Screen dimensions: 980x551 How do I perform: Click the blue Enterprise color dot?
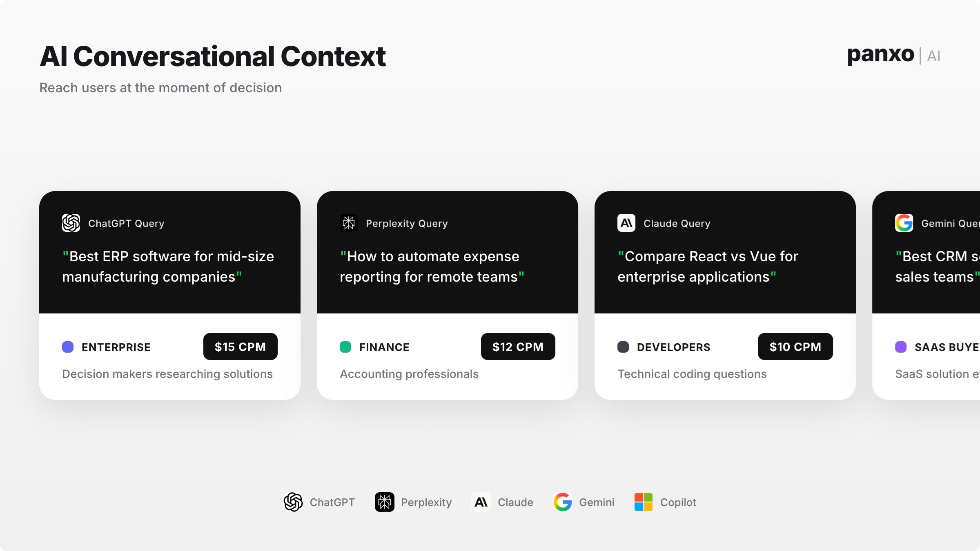coord(68,347)
